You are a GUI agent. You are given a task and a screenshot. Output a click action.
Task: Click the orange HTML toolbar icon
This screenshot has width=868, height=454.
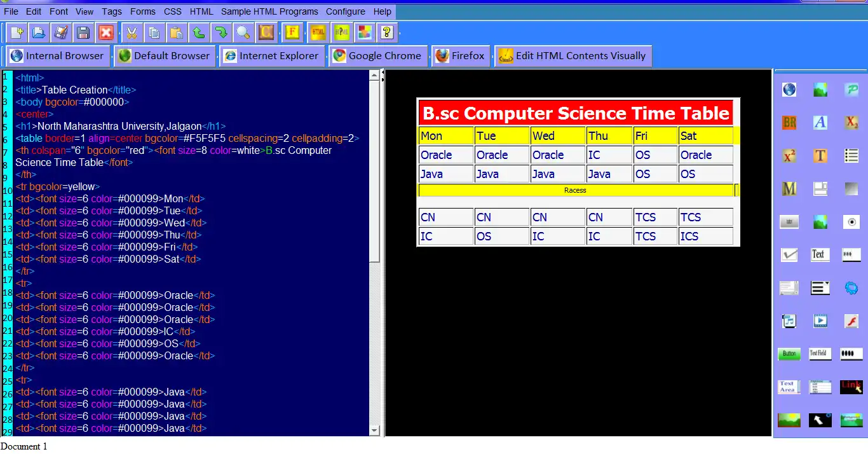tap(318, 32)
